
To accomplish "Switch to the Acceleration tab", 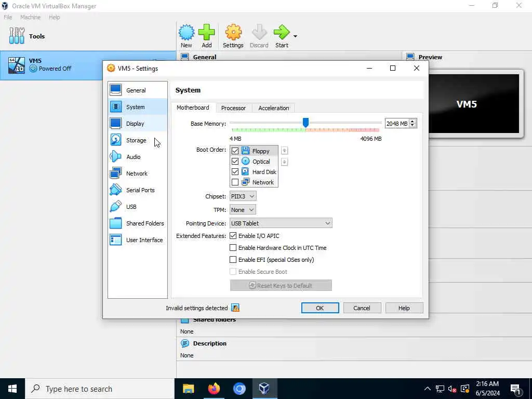I will coord(273,108).
